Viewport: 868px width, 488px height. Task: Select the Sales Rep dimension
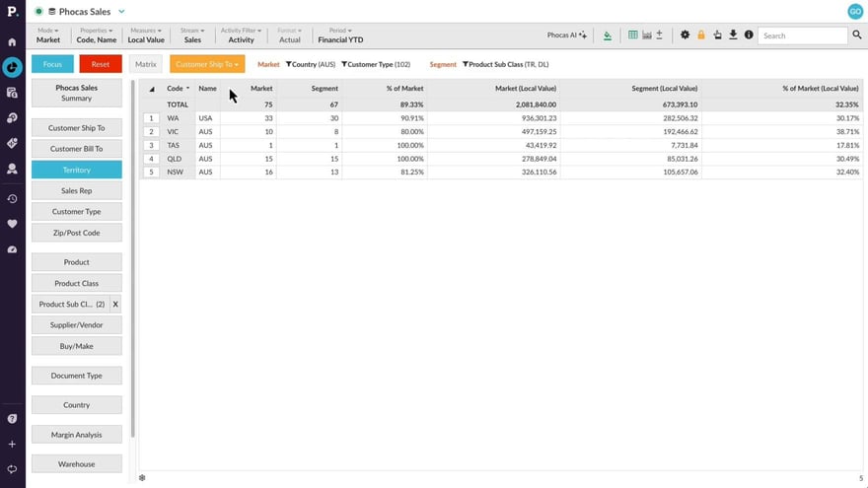[x=76, y=190]
